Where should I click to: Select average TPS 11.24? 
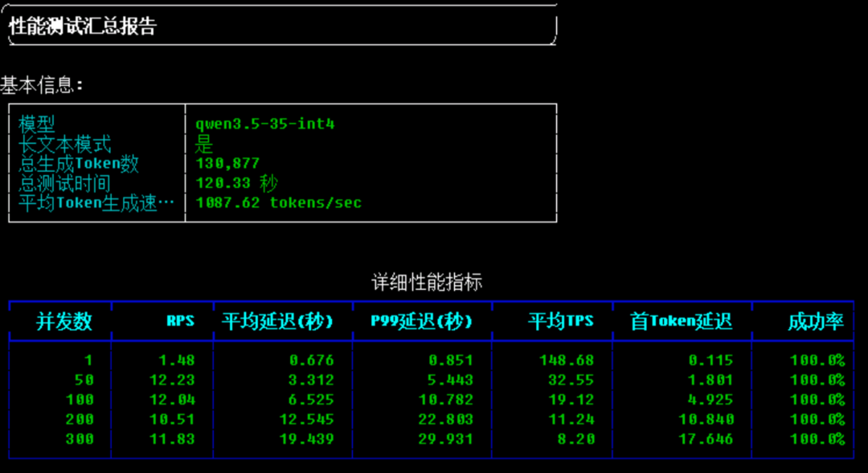571,419
